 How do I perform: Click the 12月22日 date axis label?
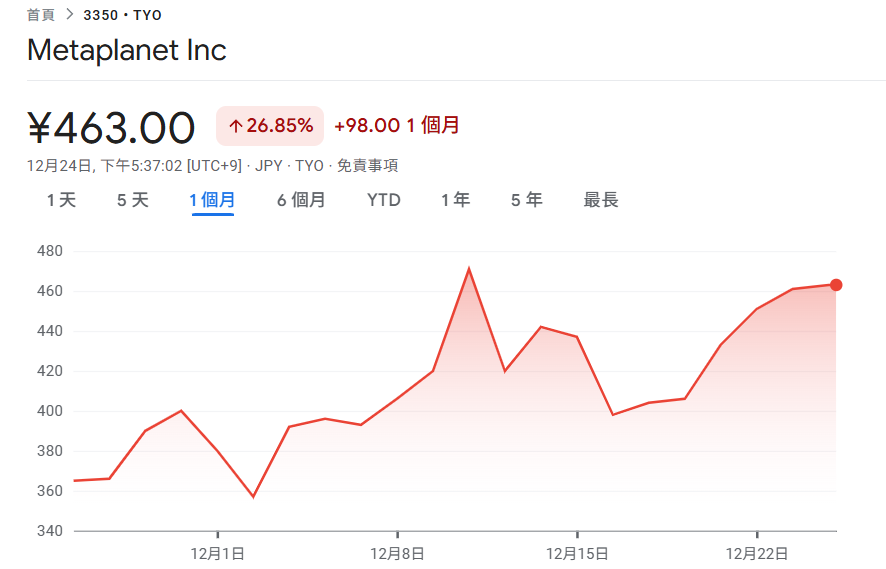757,552
